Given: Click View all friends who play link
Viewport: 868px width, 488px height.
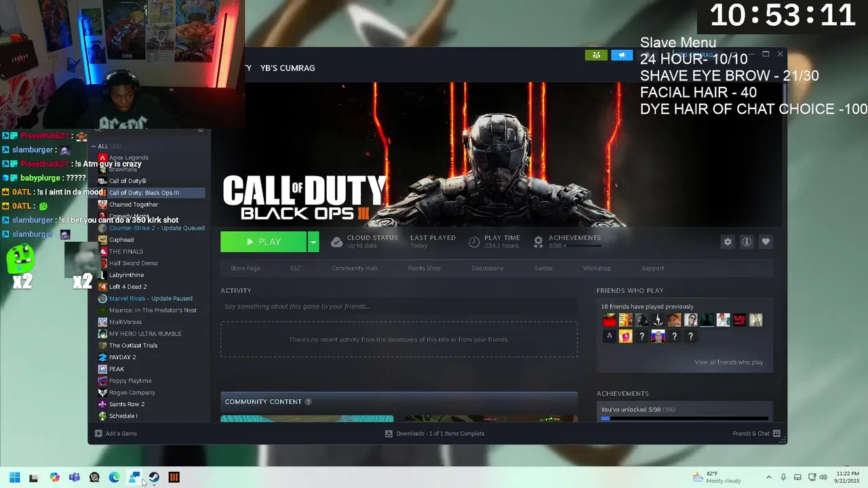Looking at the screenshot, I should (728, 362).
